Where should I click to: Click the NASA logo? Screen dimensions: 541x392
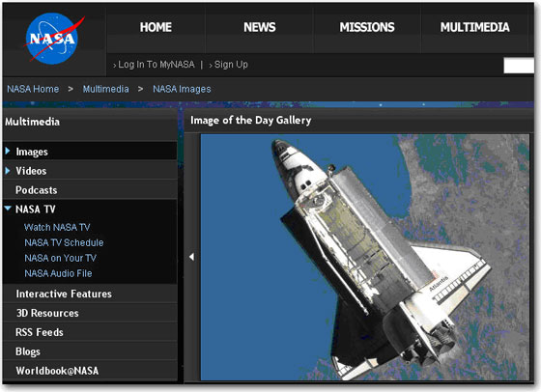click(x=54, y=39)
